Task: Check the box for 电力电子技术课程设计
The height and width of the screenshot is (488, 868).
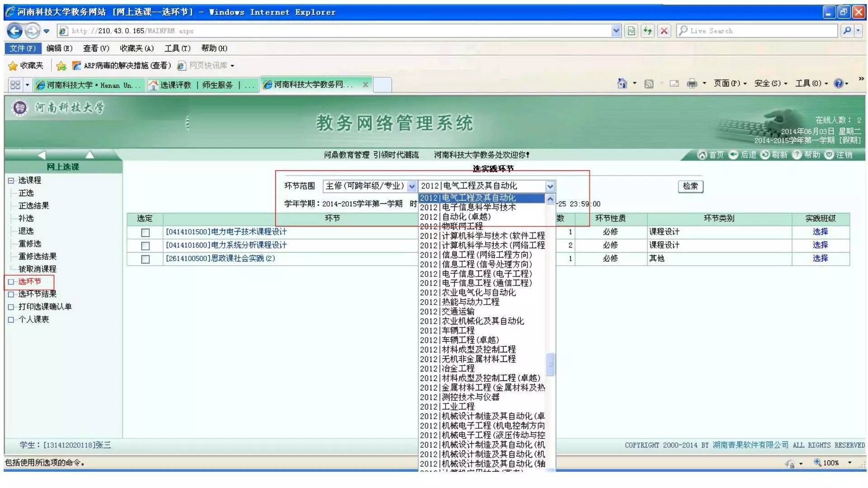Action: [145, 232]
